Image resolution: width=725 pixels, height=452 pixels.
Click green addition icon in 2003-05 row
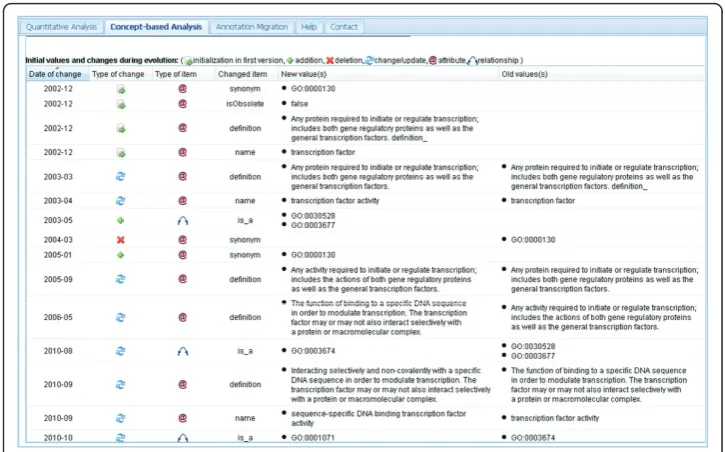coord(121,220)
